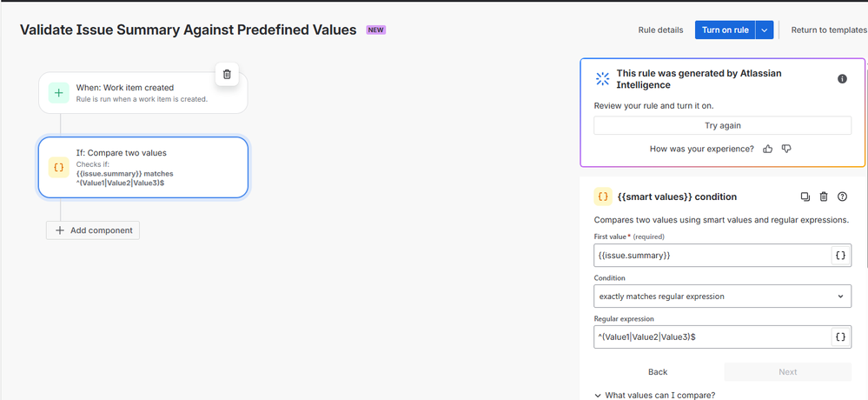Screen dimensions: 868x400
Task: Duplicate the smart values condition
Action: (805, 197)
